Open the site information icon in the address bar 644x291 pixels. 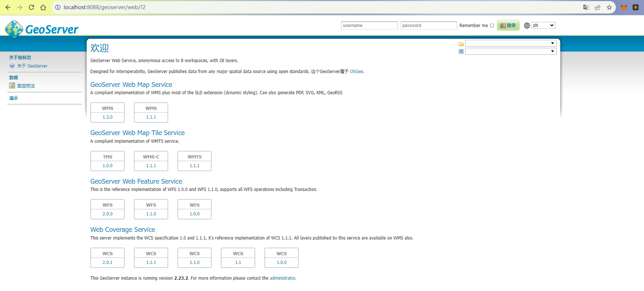(58, 7)
